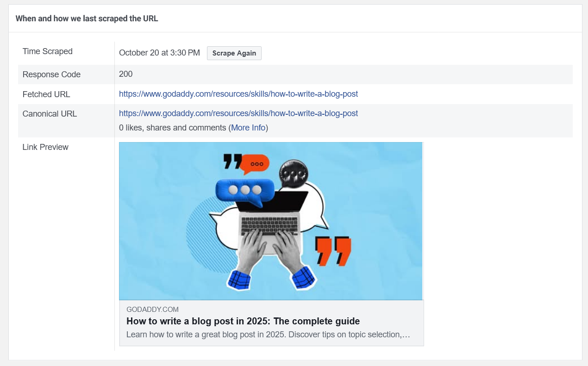Screen dimensions: 588x366
Task: Click the Response Code row label
Action: tap(51, 74)
